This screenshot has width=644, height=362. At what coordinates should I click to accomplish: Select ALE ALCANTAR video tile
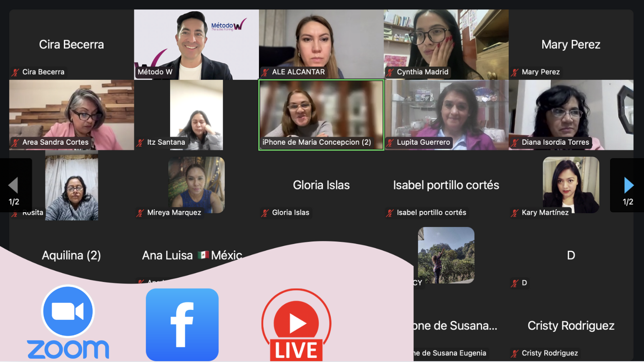click(321, 44)
